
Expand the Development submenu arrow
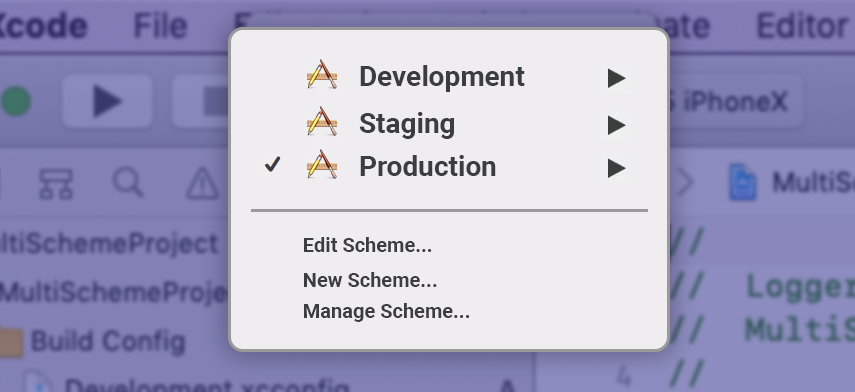click(616, 78)
